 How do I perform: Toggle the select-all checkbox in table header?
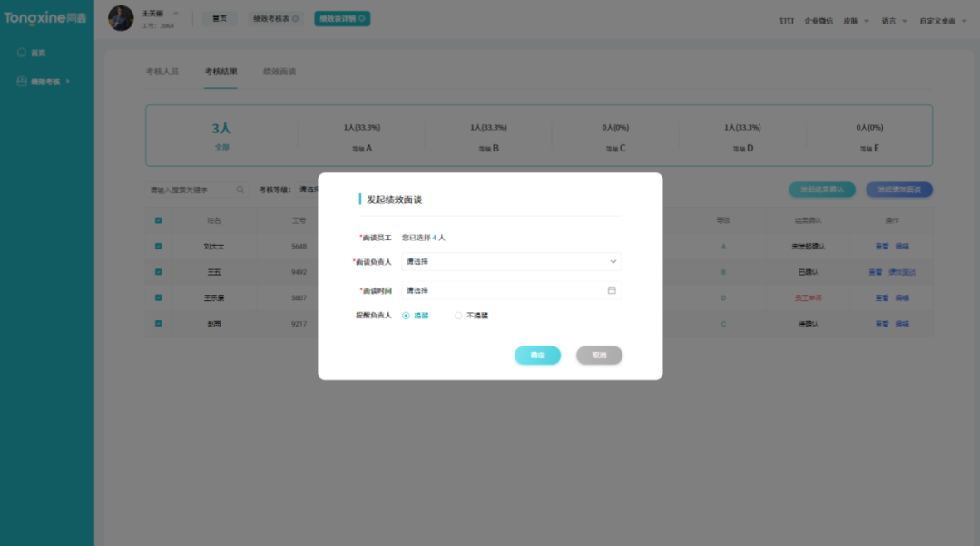tap(159, 220)
